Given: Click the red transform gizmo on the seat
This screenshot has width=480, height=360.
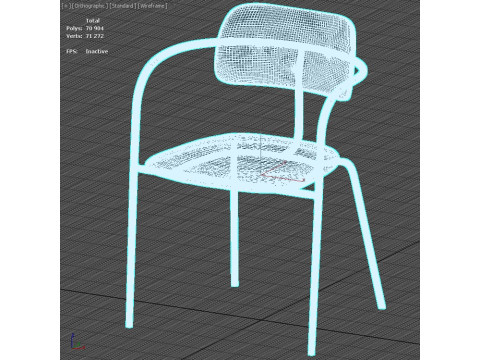Looking at the screenshot, I should [283, 172].
